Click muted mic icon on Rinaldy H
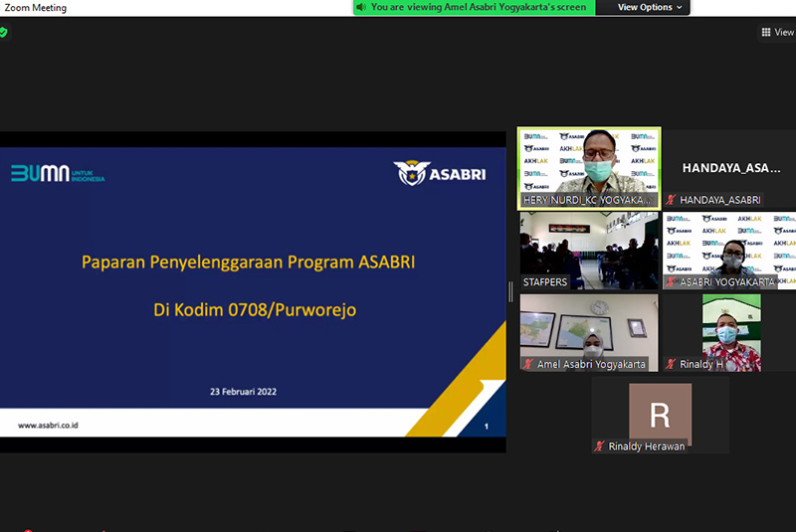The image size is (796, 532). [x=671, y=364]
